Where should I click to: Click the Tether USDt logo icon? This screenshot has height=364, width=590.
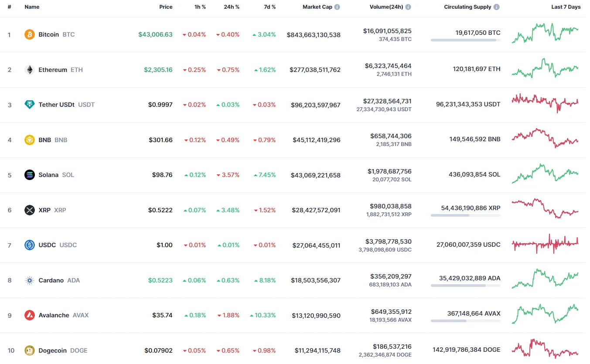[30, 105]
